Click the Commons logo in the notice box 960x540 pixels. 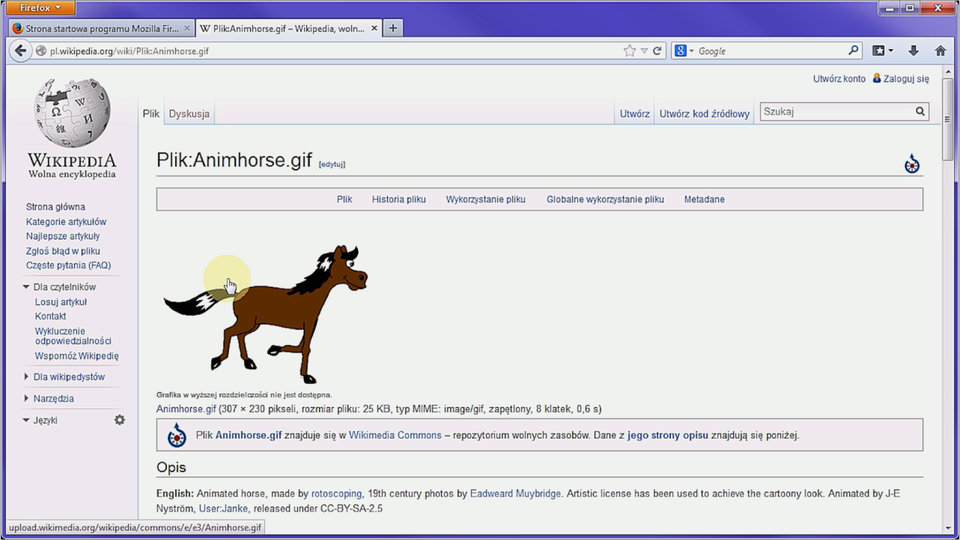coord(177,435)
